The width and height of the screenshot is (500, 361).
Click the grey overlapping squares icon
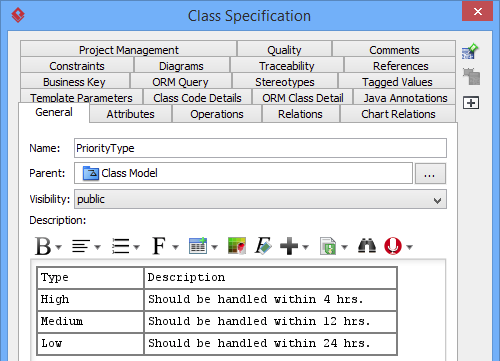[x=471, y=76]
